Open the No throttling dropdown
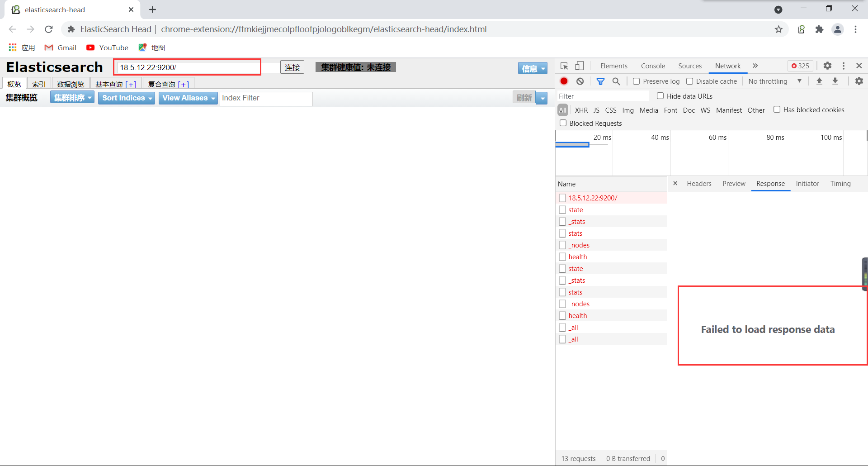The height and width of the screenshot is (466, 868). (775, 81)
